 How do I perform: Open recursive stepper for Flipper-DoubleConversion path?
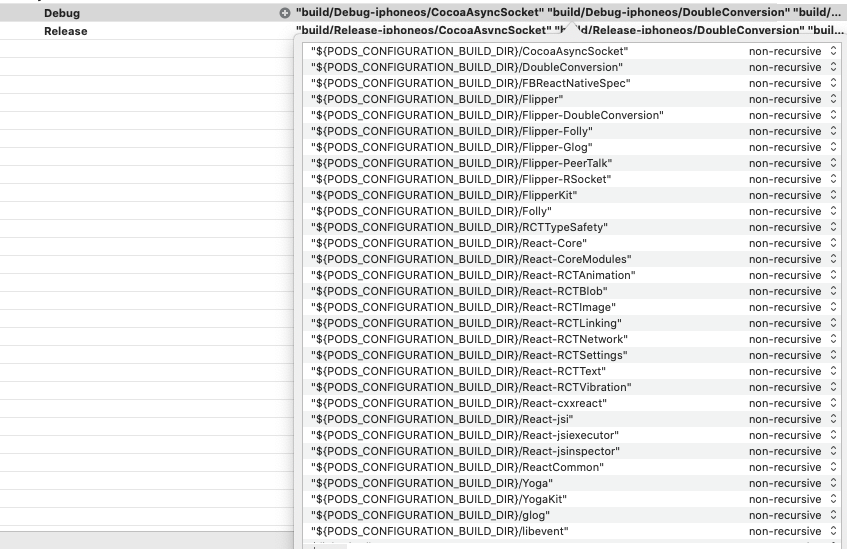click(833, 116)
